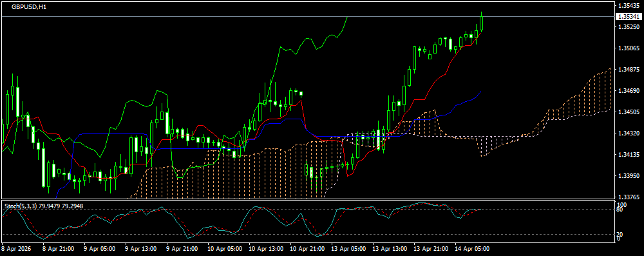Click price scale value 1.35250
Viewport: 644px width, 256px height.
click(x=629, y=26)
